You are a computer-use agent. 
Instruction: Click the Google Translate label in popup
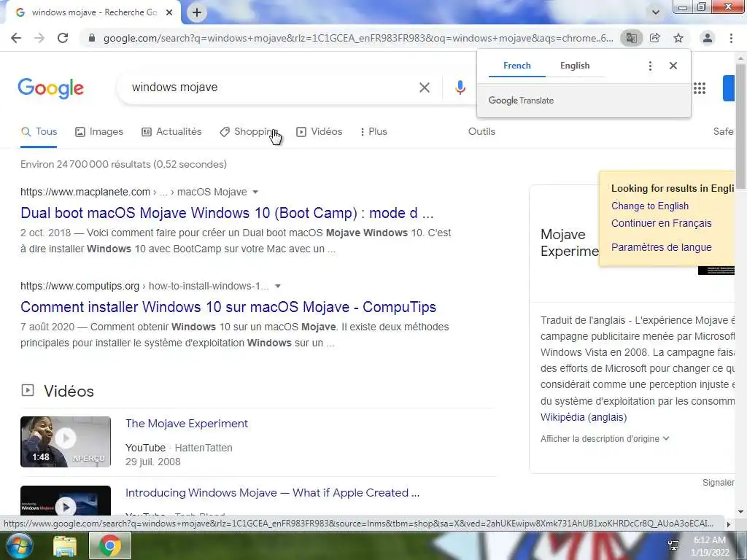point(521,101)
